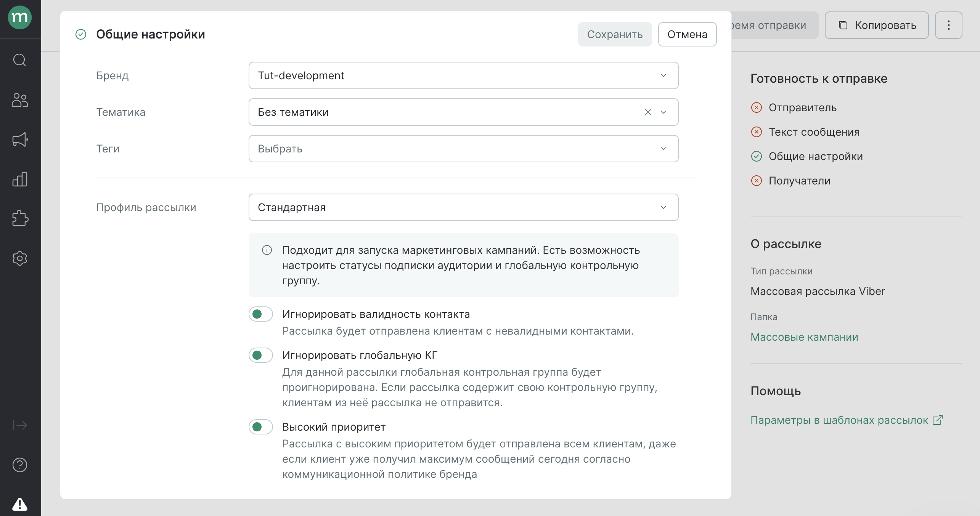Click the red status icon next to Текст сообщения
Screen dimensions: 980x516
tap(757, 132)
